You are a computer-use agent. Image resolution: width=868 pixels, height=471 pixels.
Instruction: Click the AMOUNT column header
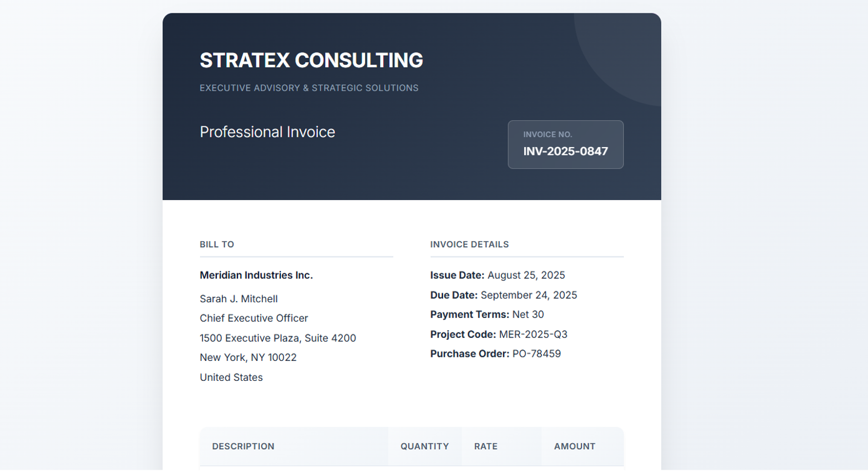(574, 446)
